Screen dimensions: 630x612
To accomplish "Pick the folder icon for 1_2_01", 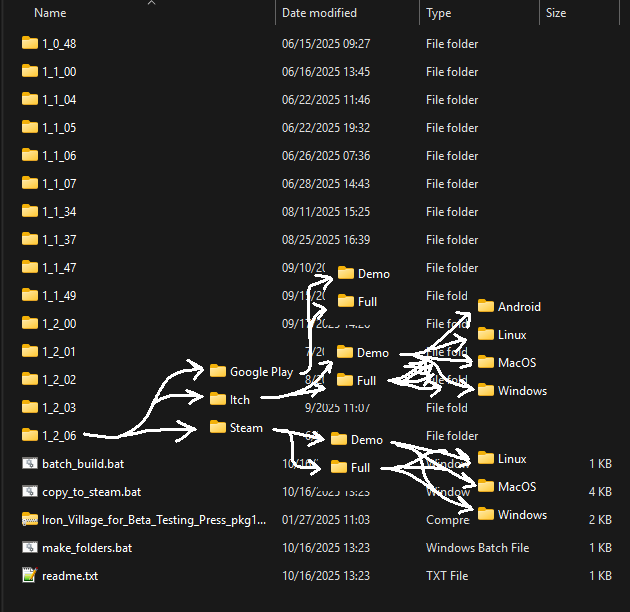I will [x=30, y=351].
